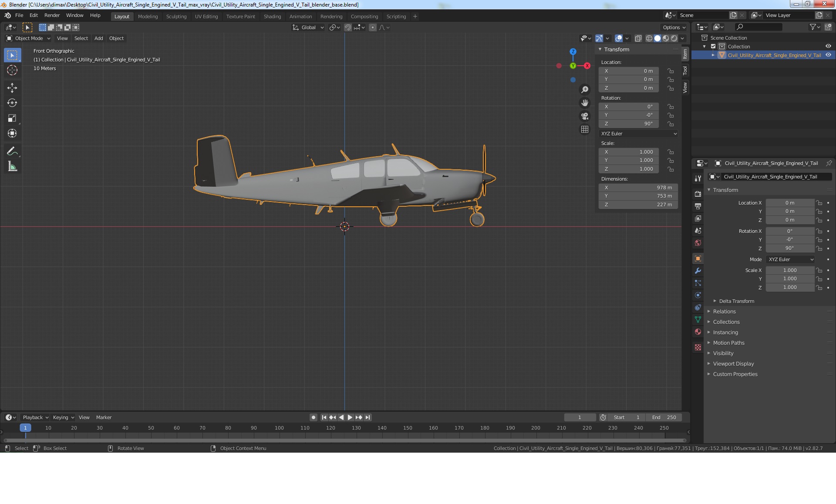Screen dimensions: 836x504
Task: Expand Civil_Utility_Aircraft tree item in outliner
Action: click(713, 55)
